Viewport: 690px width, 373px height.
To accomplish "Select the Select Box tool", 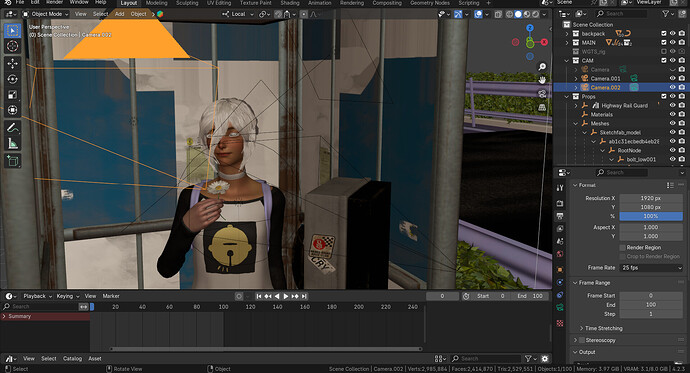I will (x=12, y=30).
